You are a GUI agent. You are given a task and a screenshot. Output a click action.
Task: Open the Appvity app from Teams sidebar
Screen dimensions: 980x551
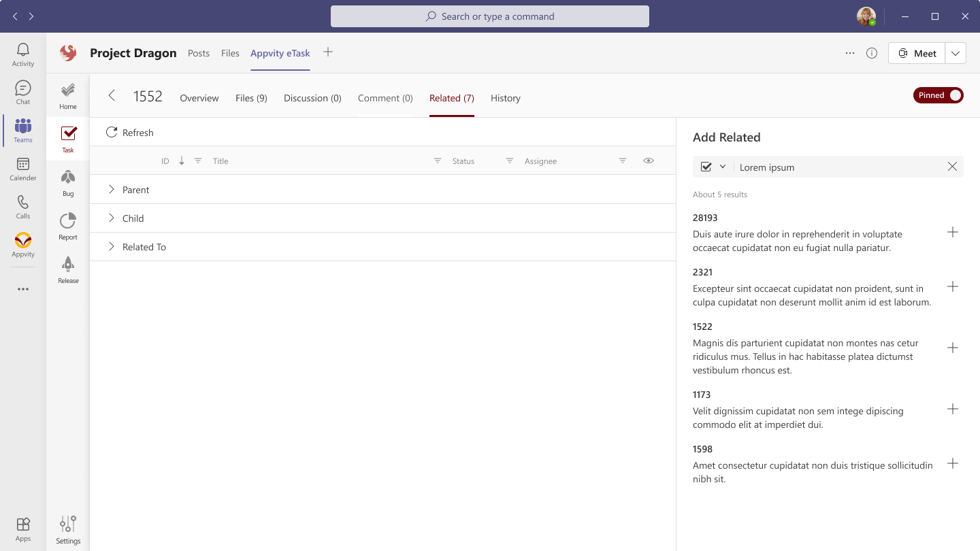point(22,246)
